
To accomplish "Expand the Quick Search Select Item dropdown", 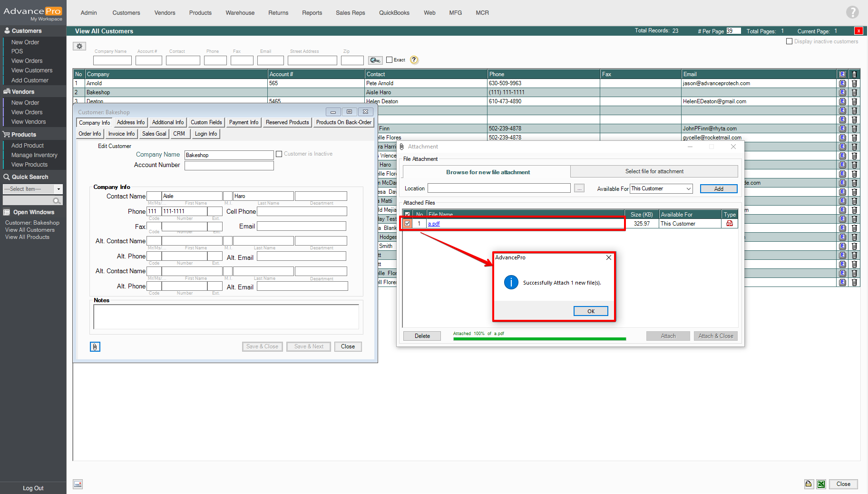I will [x=59, y=189].
